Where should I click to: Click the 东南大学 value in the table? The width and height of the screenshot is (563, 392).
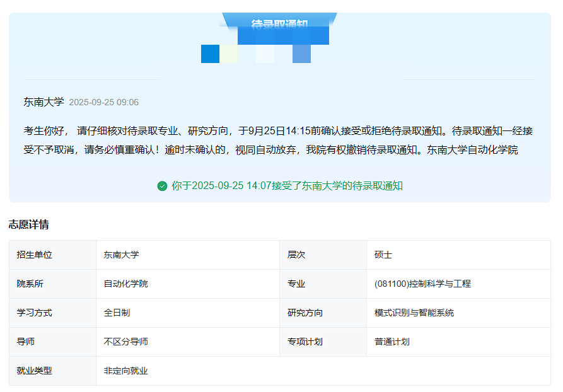tap(188, 255)
